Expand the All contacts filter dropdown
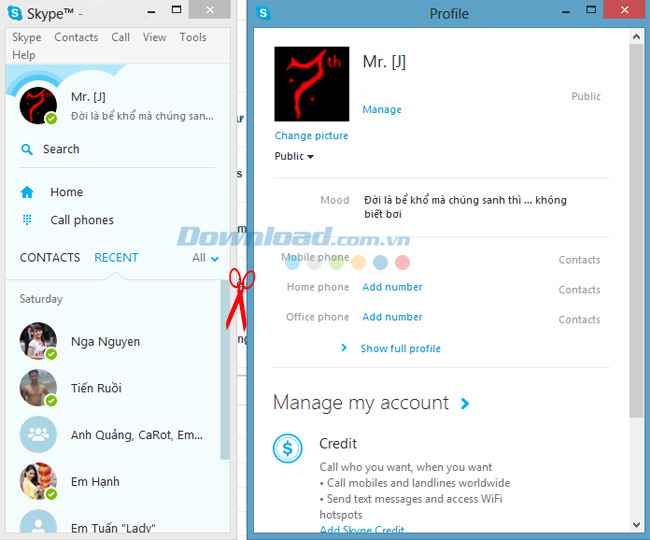650x540 pixels. click(x=205, y=258)
